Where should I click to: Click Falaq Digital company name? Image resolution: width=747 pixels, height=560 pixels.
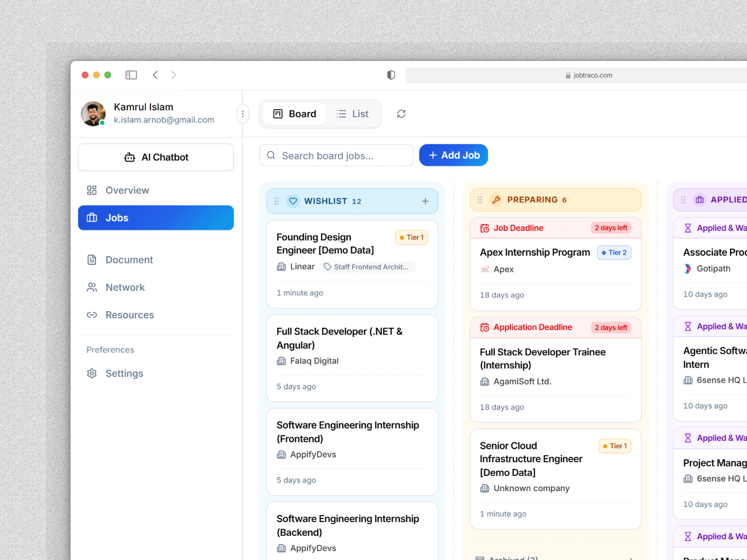point(314,361)
